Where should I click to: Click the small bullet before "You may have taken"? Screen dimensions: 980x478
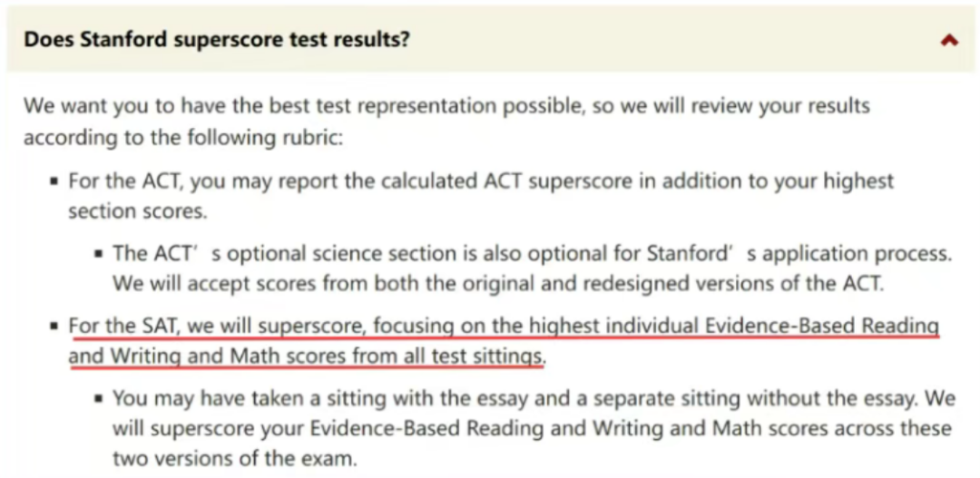(98, 399)
